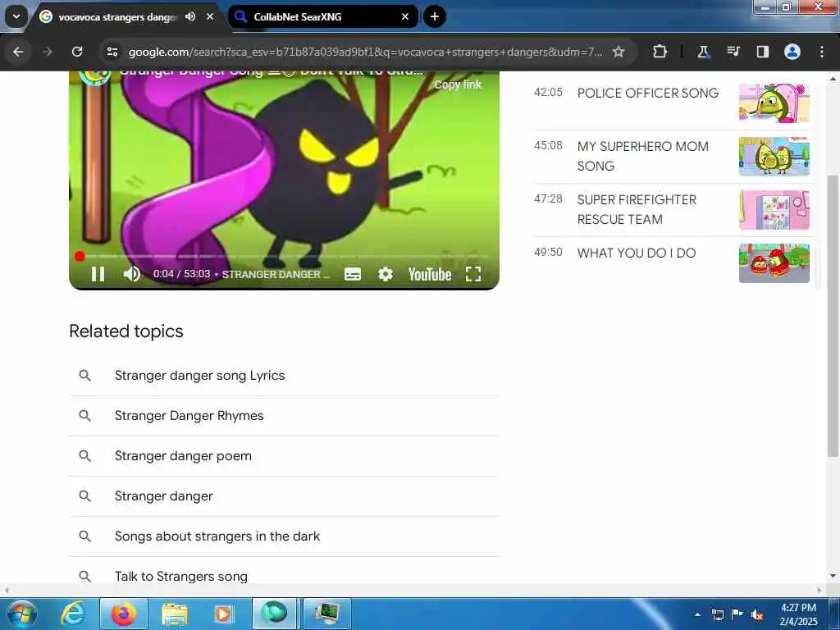Click search icon beside Songs about strangers

(x=84, y=536)
